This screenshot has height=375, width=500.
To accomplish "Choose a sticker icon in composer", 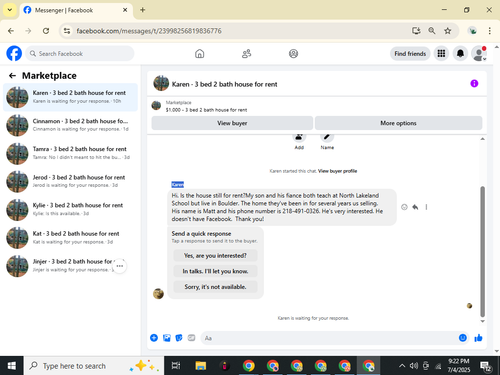I will click(179, 338).
